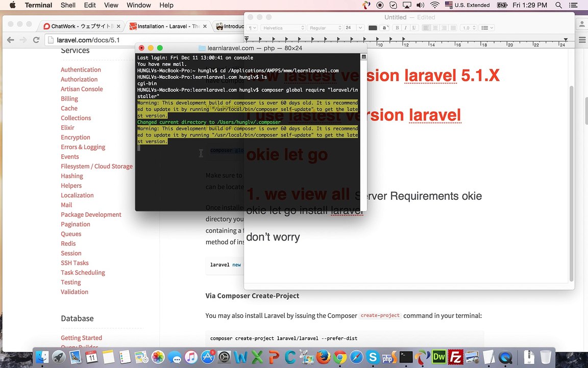This screenshot has height=368, width=588.
Task: Switch to Installation - Laravel tab
Action: coord(167,26)
